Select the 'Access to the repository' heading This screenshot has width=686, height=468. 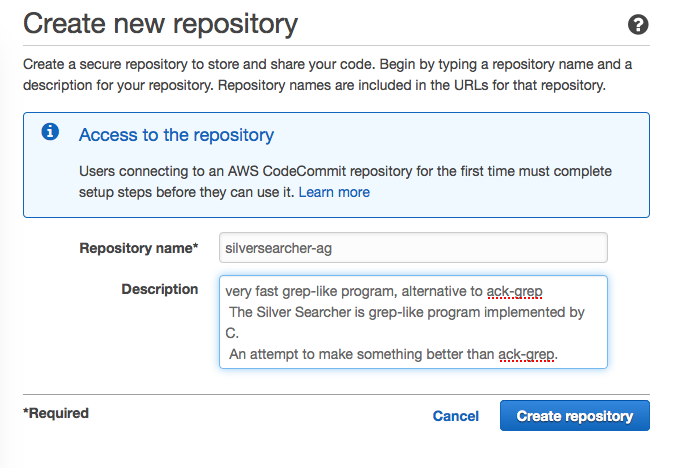[x=176, y=135]
